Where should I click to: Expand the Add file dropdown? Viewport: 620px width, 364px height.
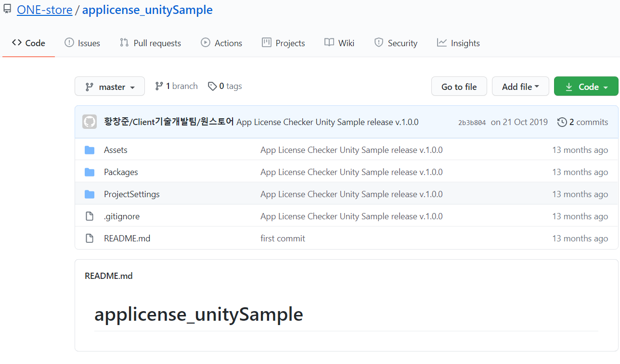pyautogui.click(x=520, y=87)
